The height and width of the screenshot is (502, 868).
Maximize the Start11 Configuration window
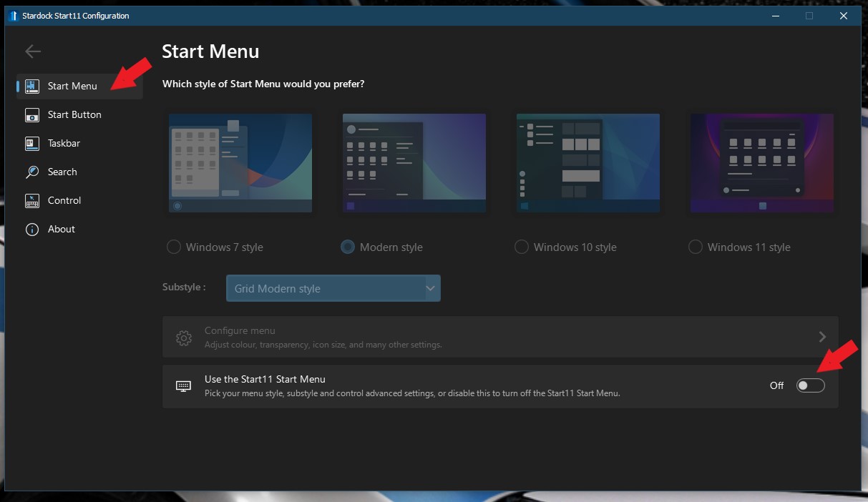[x=809, y=16]
